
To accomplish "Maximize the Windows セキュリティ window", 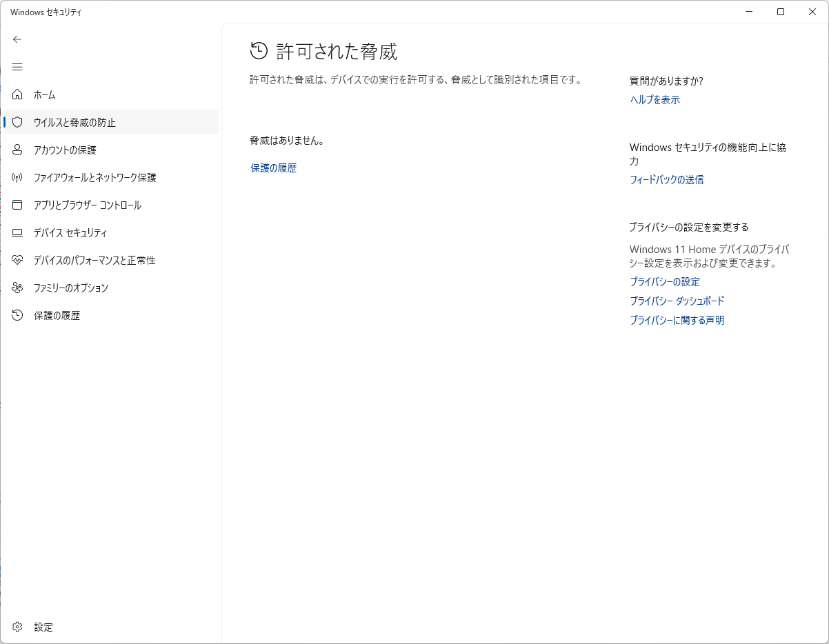I will (x=780, y=12).
